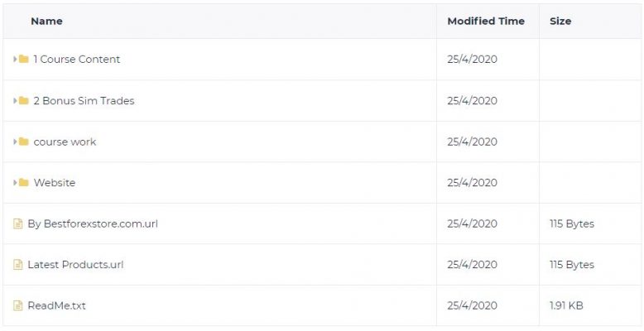This screenshot has width=644, height=331.
Task: Sort by the Modified Time column header
Action: point(486,22)
